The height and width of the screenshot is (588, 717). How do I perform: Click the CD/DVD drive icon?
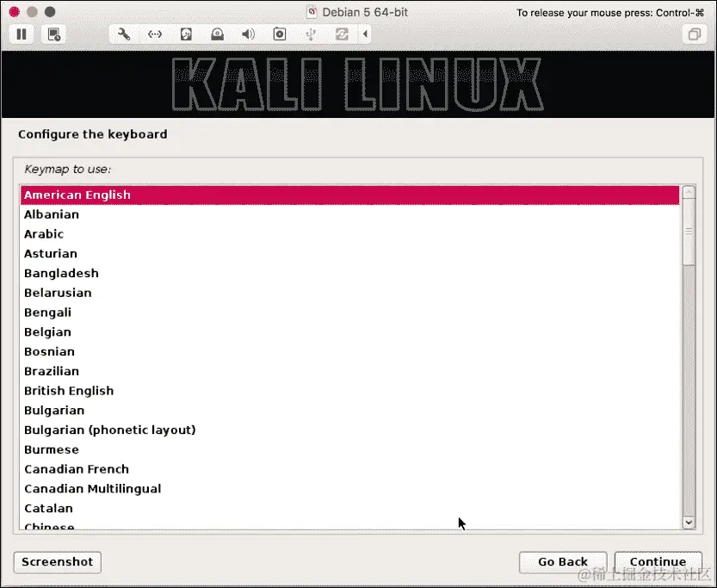point(217,34)
